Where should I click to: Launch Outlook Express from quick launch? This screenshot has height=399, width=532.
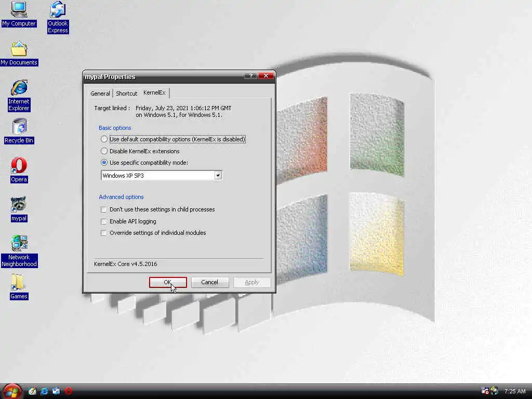pyautogui.click(x=56, y=391)
